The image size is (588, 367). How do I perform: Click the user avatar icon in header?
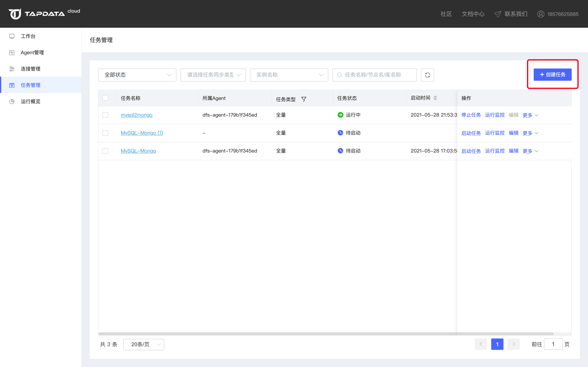[540, 14]
